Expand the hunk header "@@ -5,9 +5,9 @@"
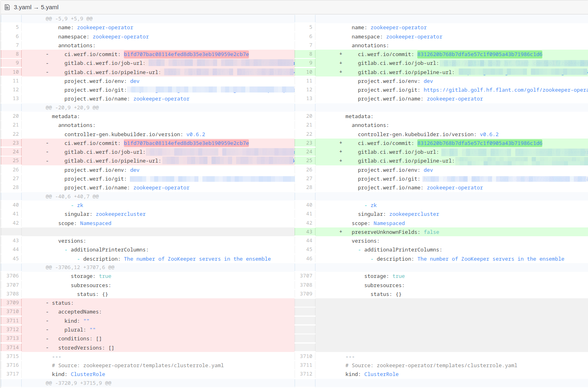The height and width of the screenshot is (388, 588). tap(69, 18)
